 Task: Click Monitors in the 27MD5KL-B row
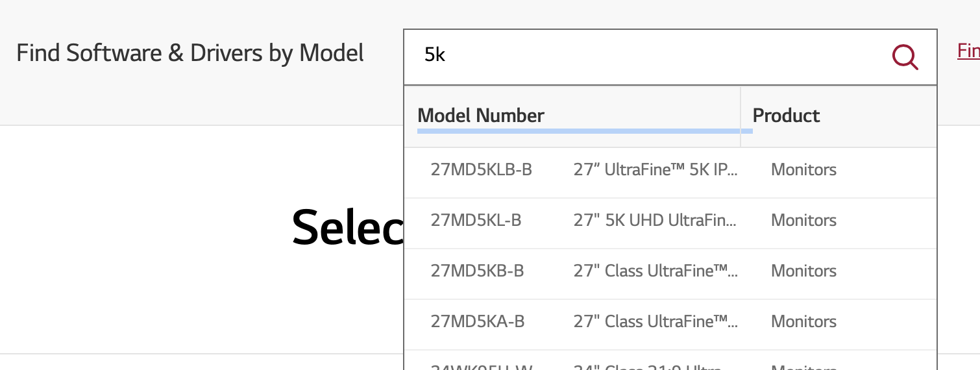pyautogui.click(x=803, y=221)
